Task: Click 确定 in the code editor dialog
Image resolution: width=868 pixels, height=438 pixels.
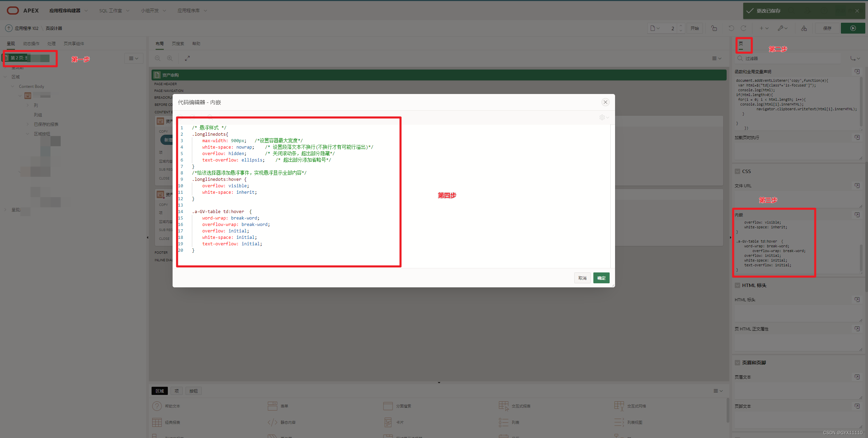Action: (x=601, y=278)
